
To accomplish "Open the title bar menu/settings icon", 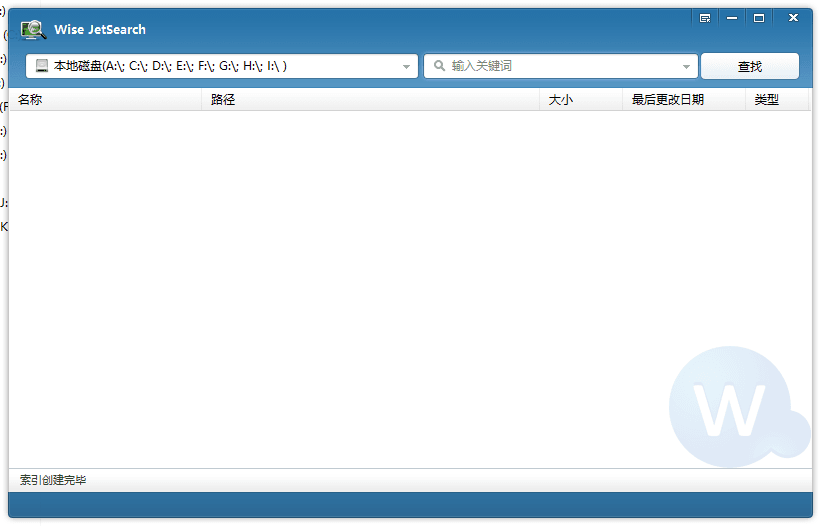I will pos(705,18).
